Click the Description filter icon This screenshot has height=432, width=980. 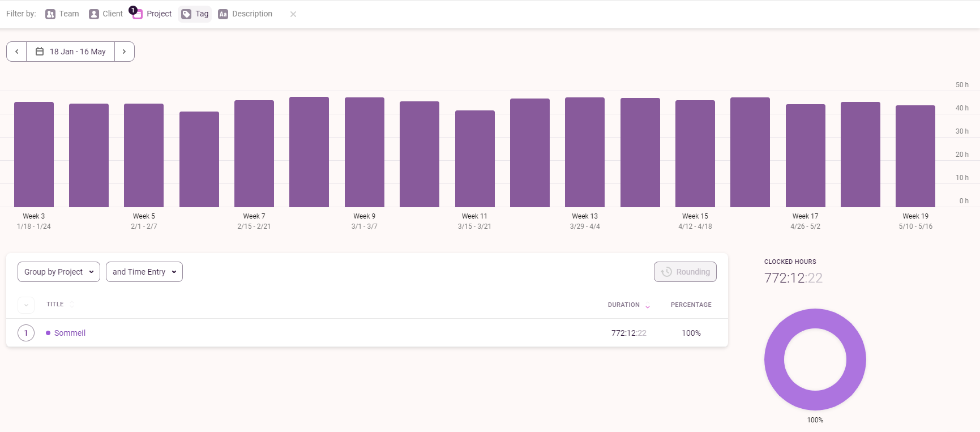pos(223,14)
